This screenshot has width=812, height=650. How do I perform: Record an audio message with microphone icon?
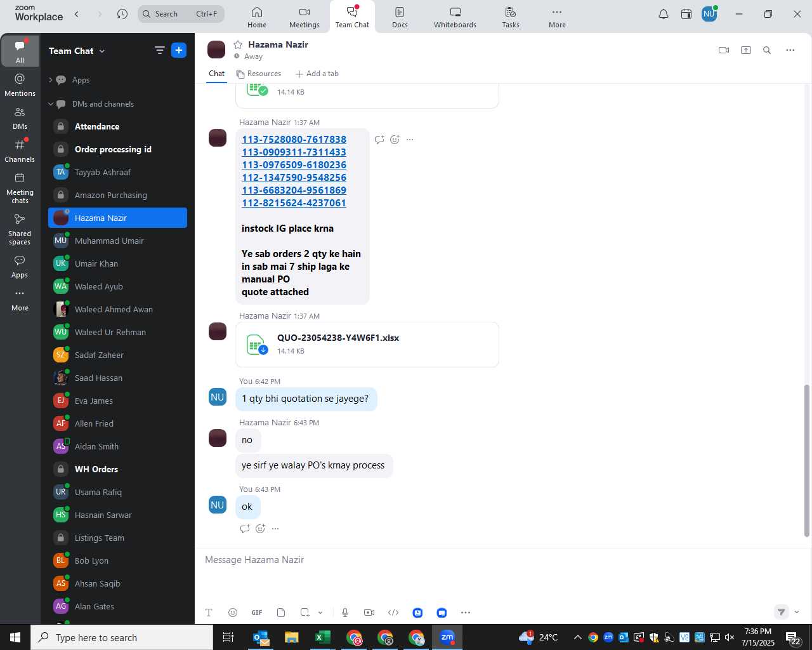point(345,613)
